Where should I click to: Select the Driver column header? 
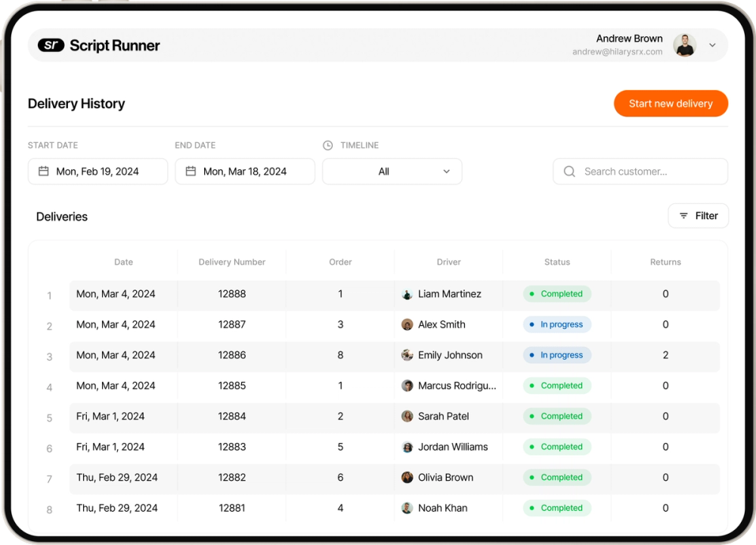[448, 262]
